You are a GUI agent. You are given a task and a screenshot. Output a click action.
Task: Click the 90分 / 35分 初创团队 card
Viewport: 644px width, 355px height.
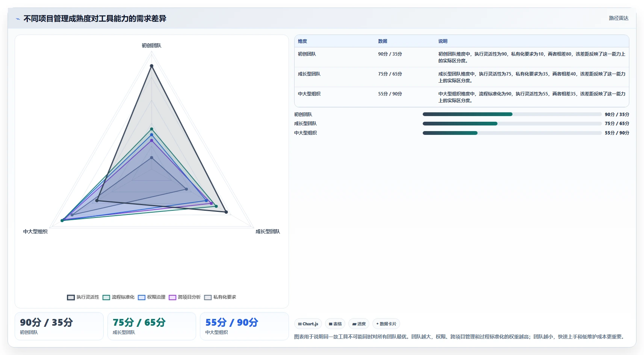pos(59,326)
